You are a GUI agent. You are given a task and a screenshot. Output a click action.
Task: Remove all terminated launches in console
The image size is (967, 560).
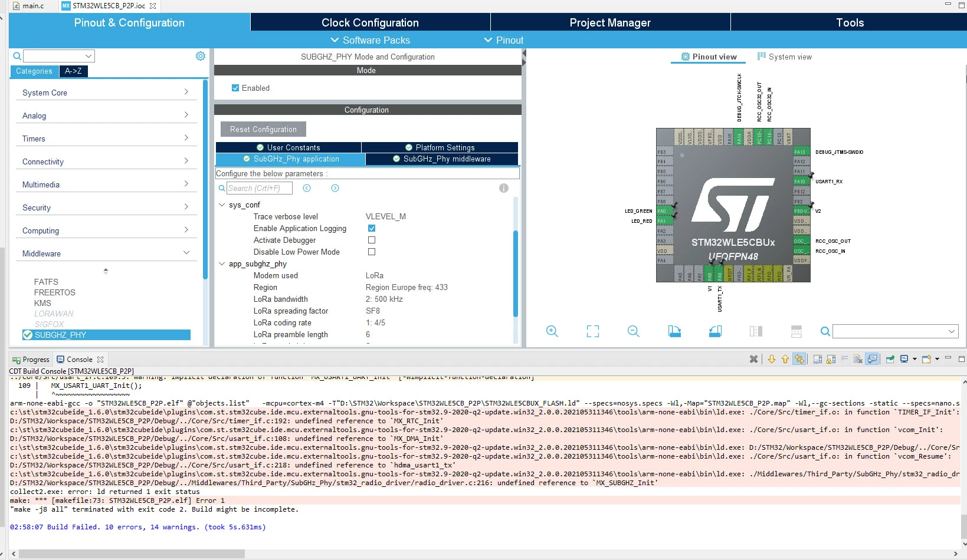[x=753, y=359]
